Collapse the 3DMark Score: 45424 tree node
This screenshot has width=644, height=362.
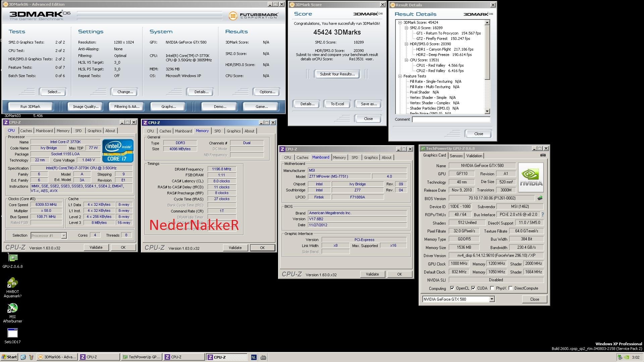coord(400,23)
